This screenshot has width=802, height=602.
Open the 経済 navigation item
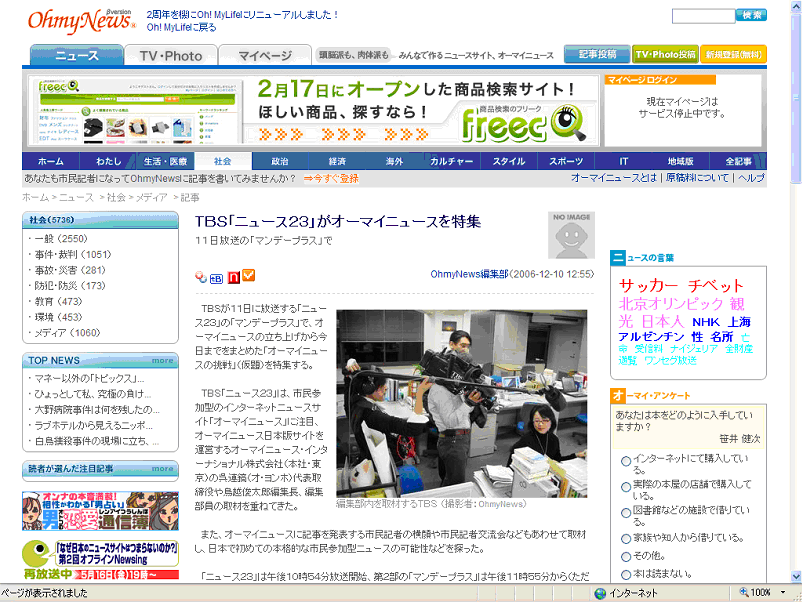tap(337, 161)
